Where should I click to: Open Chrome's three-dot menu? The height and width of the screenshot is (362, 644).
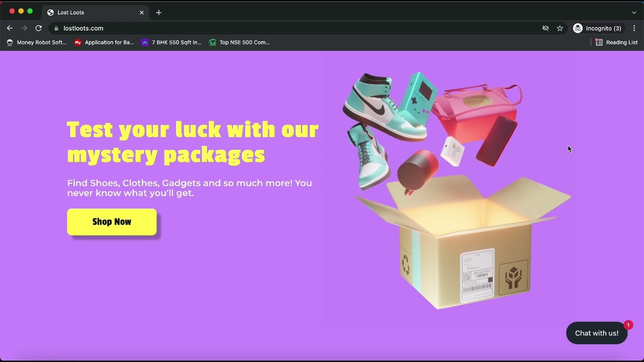(x=634, y=28)
